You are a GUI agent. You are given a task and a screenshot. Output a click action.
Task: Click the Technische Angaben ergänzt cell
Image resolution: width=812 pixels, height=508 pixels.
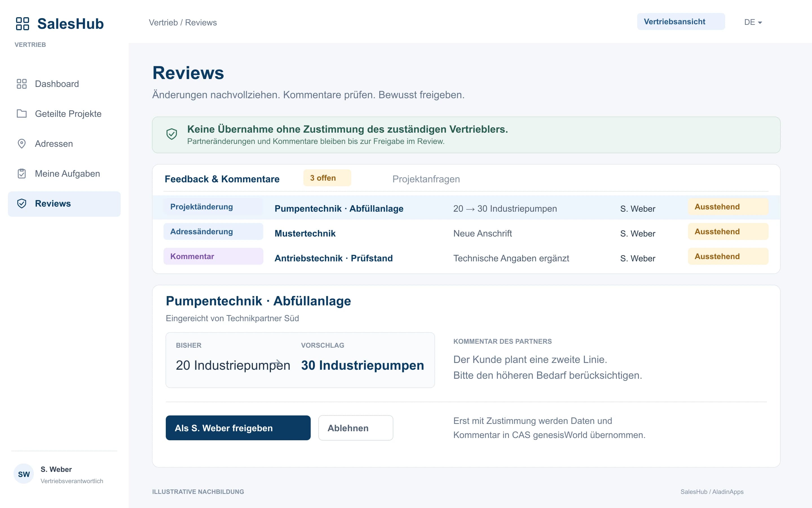[x=511, y=258]
